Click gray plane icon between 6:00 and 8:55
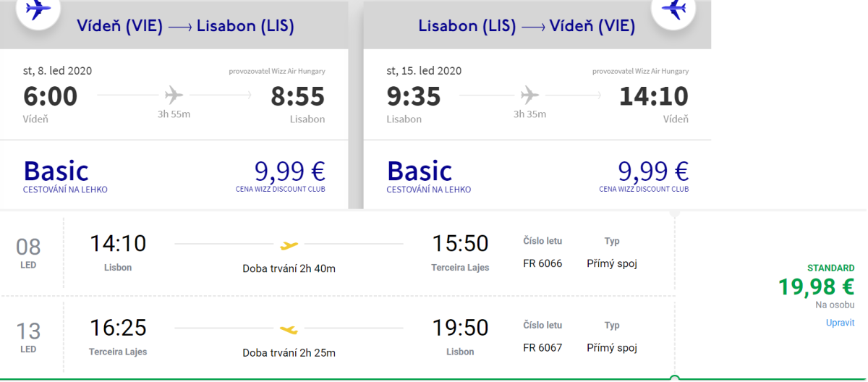This screenshot has height=382, width=868. click(174, 95)
